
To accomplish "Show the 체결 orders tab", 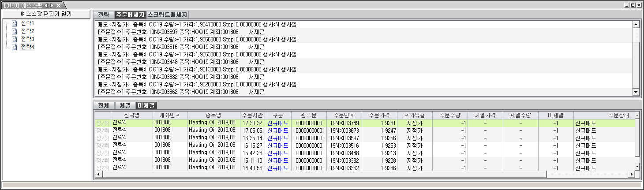I will tap(125, 105).
